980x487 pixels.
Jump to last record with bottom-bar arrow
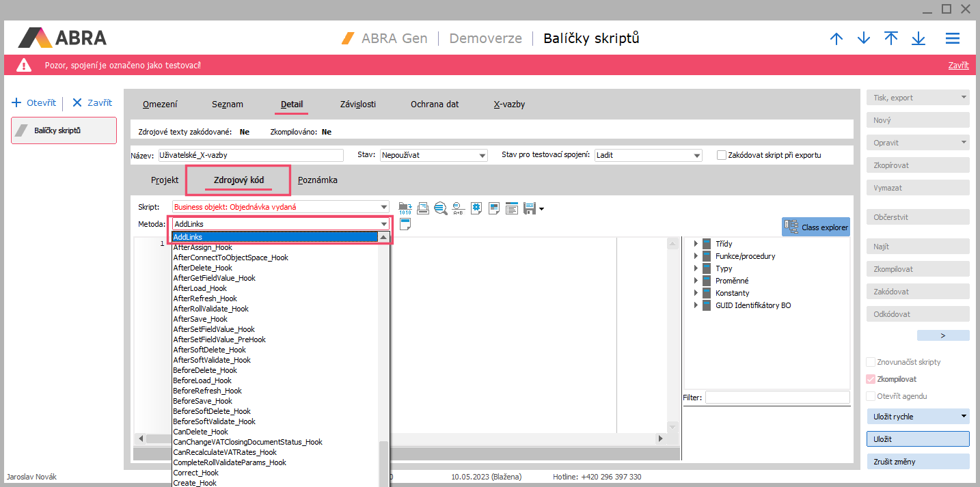click(x=918, y=38)
